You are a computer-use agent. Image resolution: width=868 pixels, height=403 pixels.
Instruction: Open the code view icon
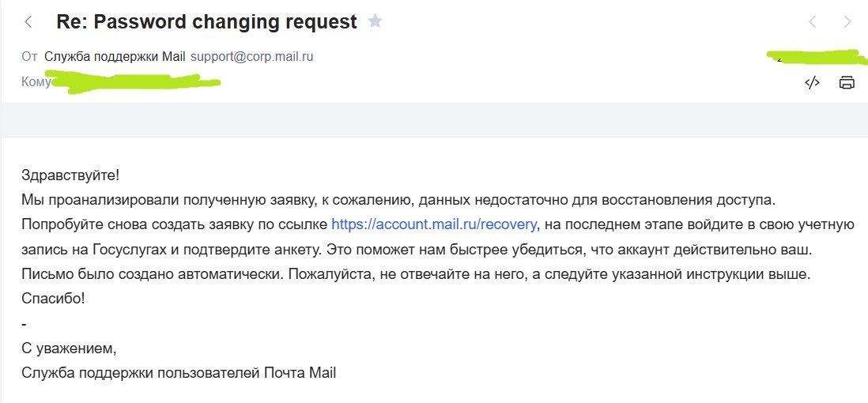click(x=812, y=82)
